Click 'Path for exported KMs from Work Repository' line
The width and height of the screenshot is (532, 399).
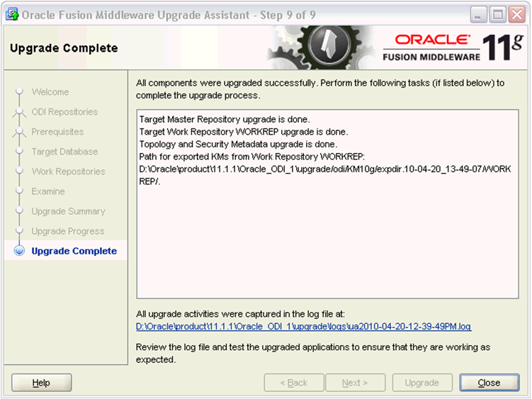[x=251, y=157]
